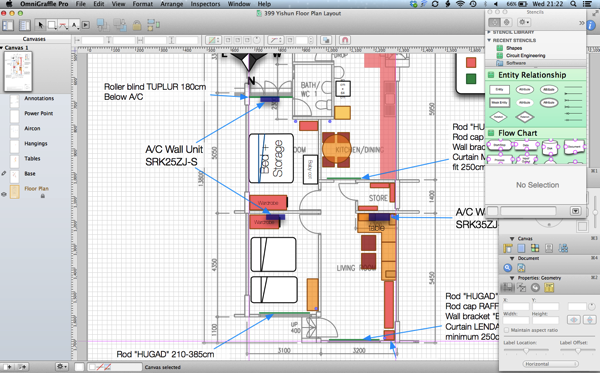Toggle magnet connection button in format bar
Viewport: 600px width, 373px height.
pyautogui.click(x=345, y=40)
